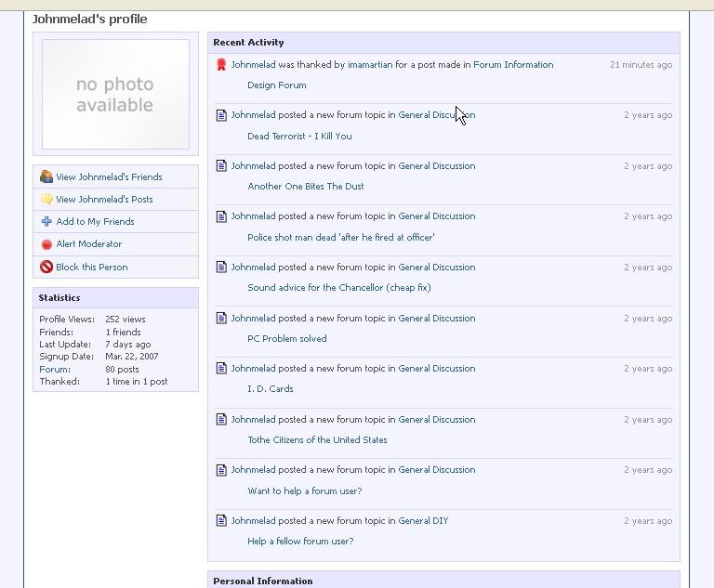The width and height of the screenshot is (714, 588).
Task: Click the document icon beside the 'I. D. Cards' activity
Action: [221, 369]
